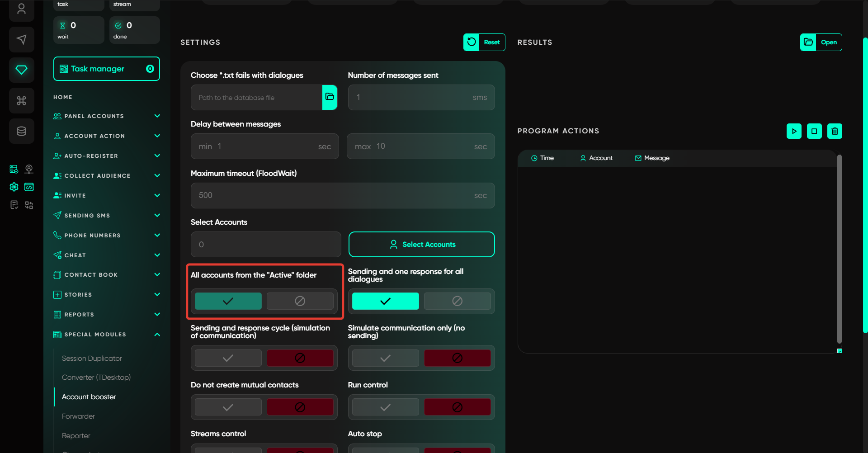Image resolution: width=868 pixels, height=453 pixels.
Task: Open the database icon in left sidebar
Action: 21,131
